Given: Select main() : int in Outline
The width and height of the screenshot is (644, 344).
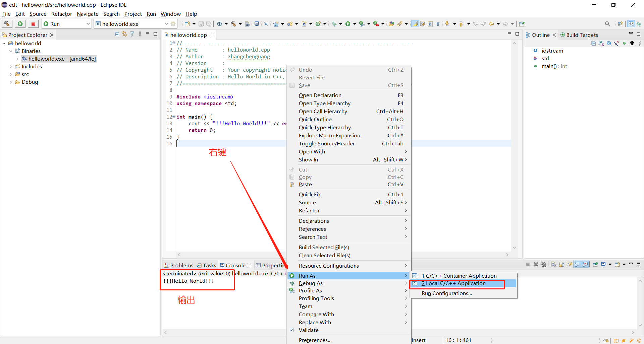Looking at the screenshot, I should (554, 66).
